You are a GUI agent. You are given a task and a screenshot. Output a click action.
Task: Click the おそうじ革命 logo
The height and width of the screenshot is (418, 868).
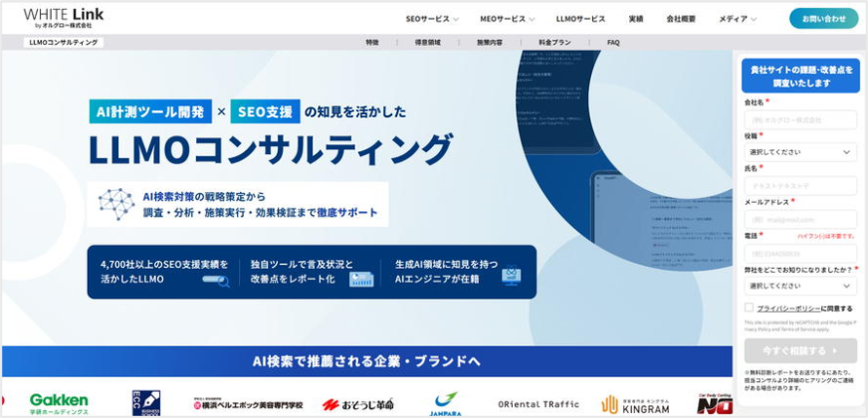point(358,404)
